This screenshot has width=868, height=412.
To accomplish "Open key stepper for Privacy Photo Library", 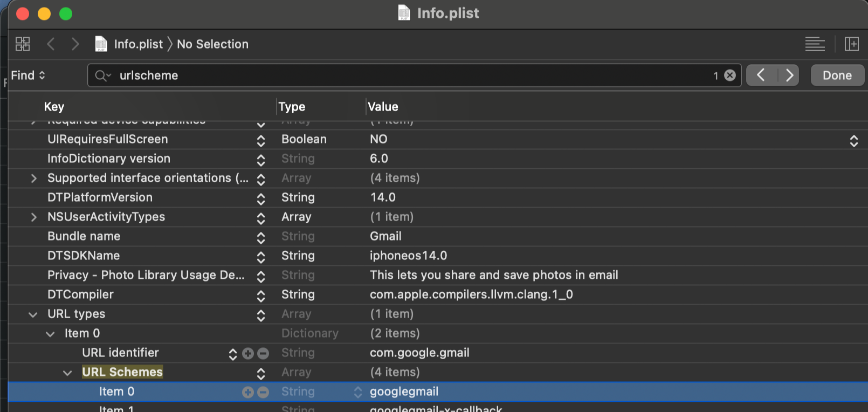I will coord(261,276).
